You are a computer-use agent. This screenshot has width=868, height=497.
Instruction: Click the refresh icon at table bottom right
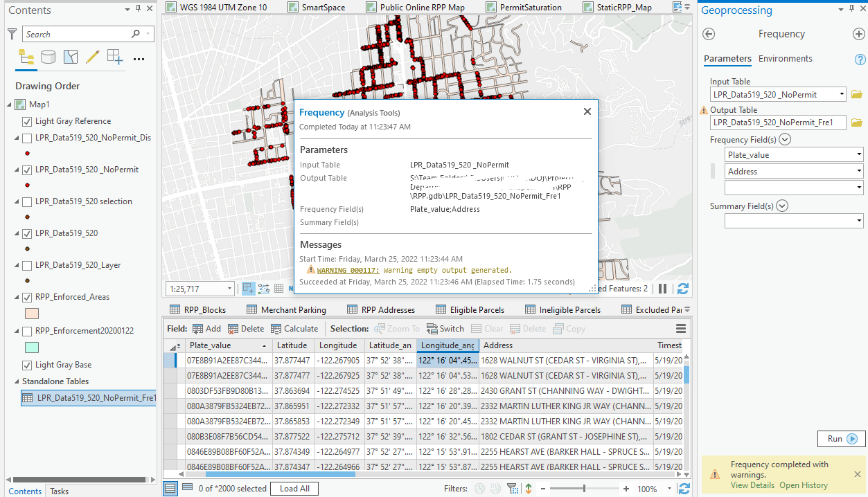[x=683, y=488]
